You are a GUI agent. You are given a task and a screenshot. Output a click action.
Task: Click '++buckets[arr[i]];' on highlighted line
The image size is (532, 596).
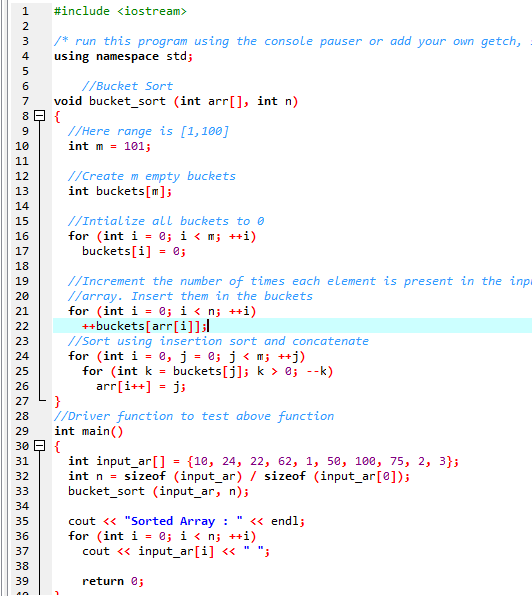144,326
